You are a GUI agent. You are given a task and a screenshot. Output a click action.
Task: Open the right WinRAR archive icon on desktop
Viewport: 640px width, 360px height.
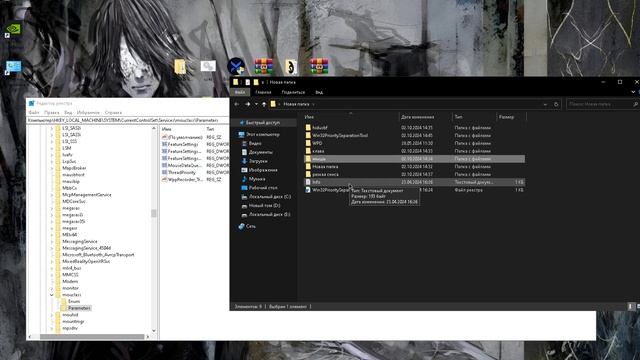319,67
